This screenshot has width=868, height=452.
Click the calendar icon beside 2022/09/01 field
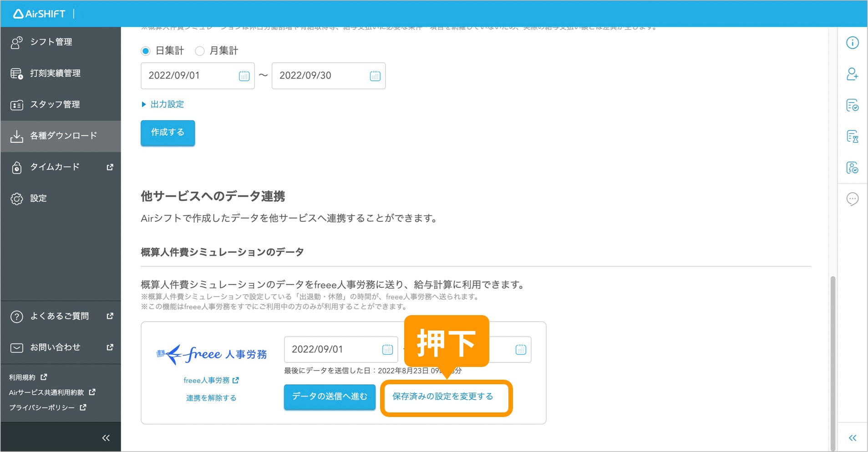point(244,75)
